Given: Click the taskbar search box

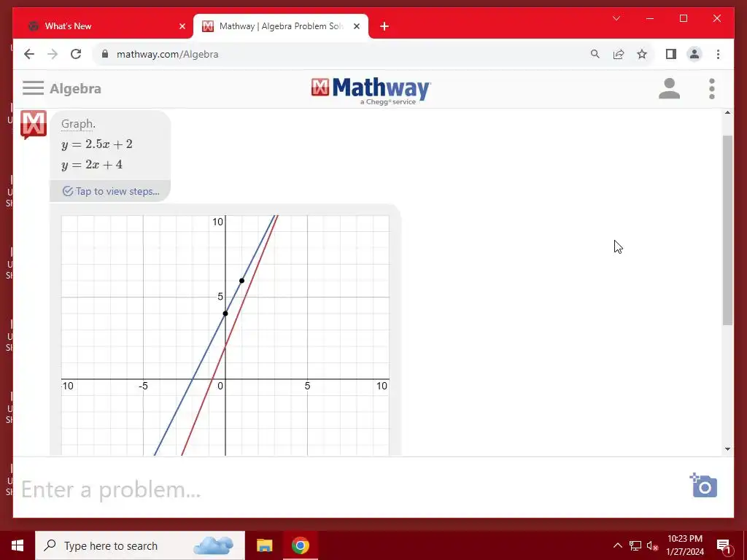Looking at the screenshot, I should [140, 545].
